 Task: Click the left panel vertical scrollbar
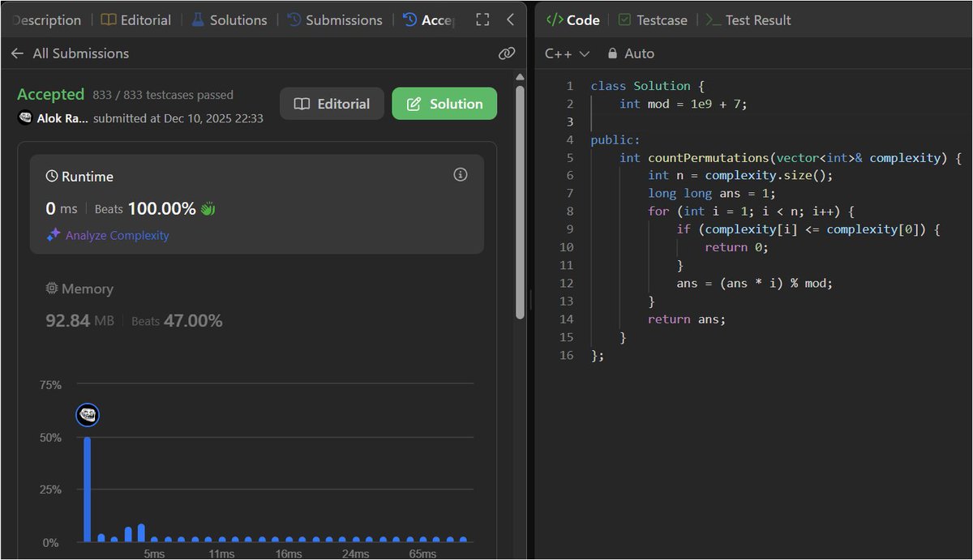pos(519,203)
